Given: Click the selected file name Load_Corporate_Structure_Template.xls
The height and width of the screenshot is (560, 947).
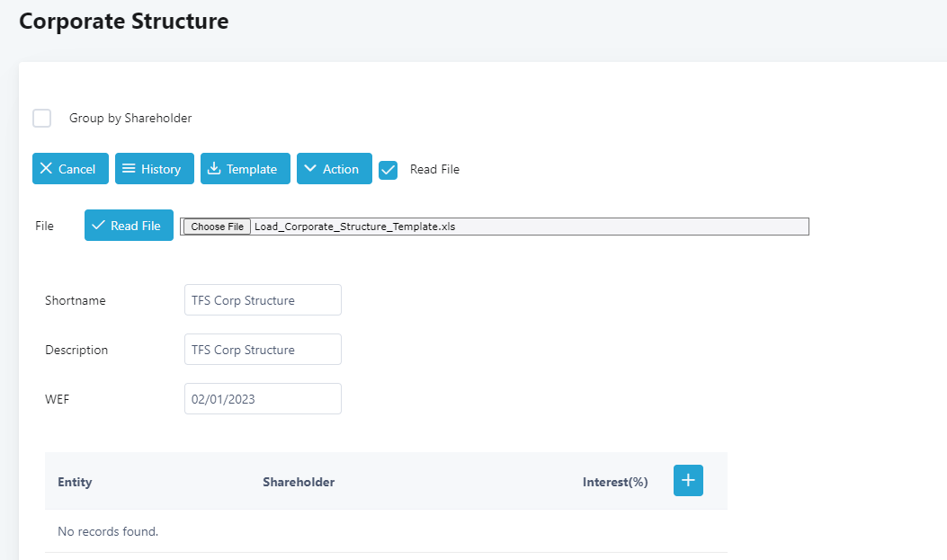Looking at the screenshot, I should (355, 227).
